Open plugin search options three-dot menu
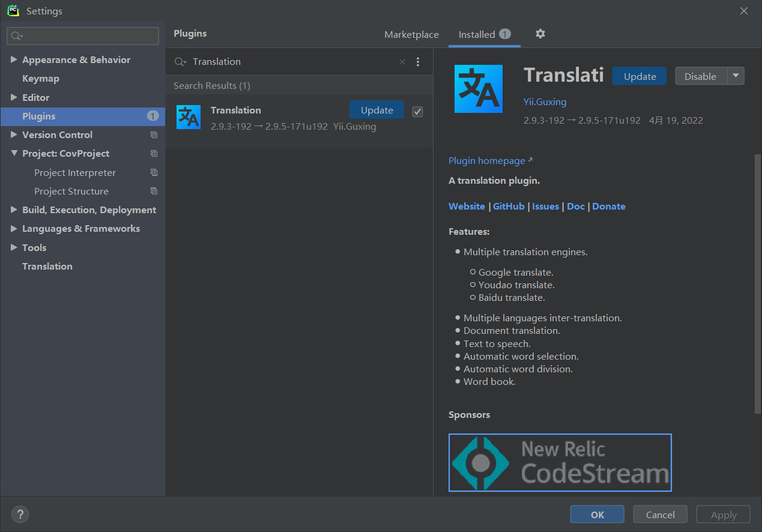Screen dimensions: 762x532 click(418, 62)
